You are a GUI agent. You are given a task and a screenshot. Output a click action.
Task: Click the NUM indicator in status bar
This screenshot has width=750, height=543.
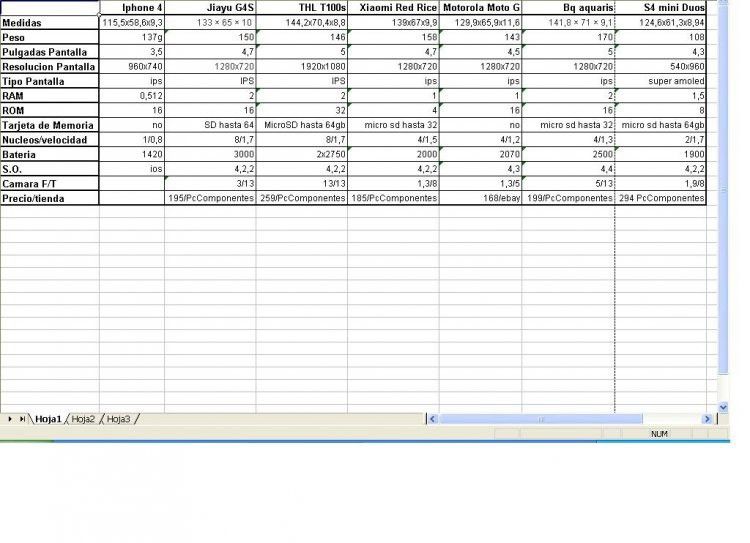[x=659, y=434]
